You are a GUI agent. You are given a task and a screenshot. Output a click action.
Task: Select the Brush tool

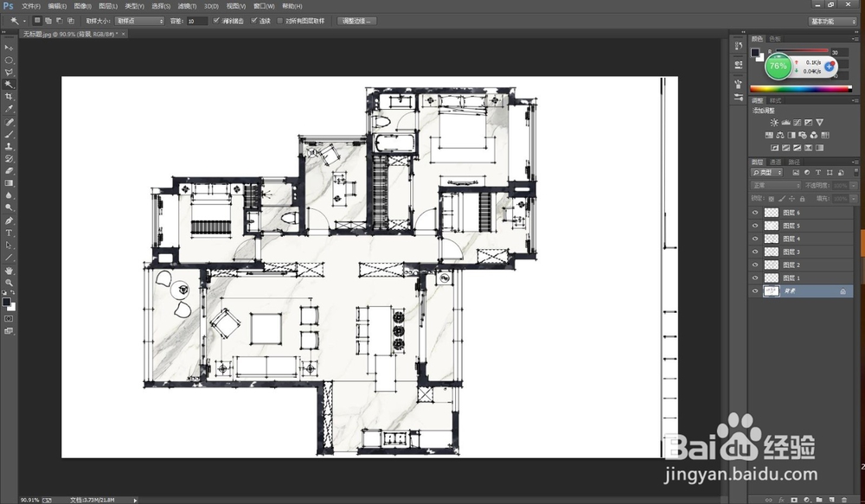(x=9, y=134)
